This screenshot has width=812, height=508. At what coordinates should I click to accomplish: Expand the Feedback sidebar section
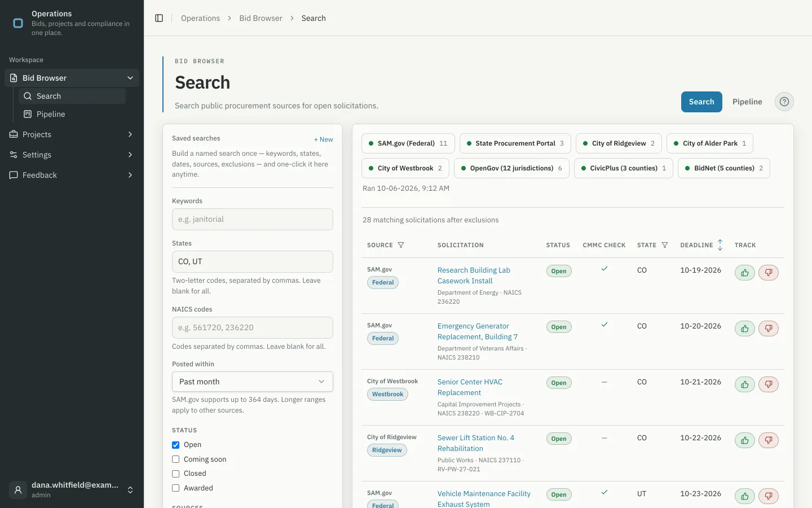(x=72, y=175)
